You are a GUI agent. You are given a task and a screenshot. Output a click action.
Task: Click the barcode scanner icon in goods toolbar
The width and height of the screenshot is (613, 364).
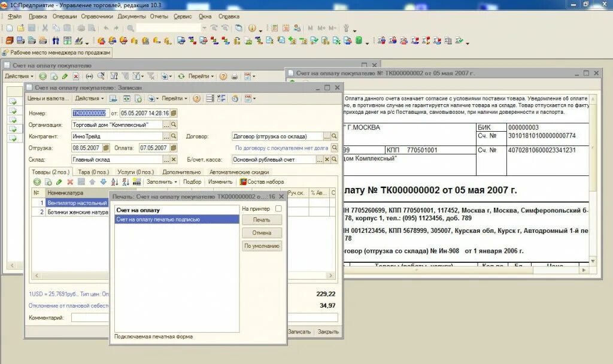tap(137, 182)
